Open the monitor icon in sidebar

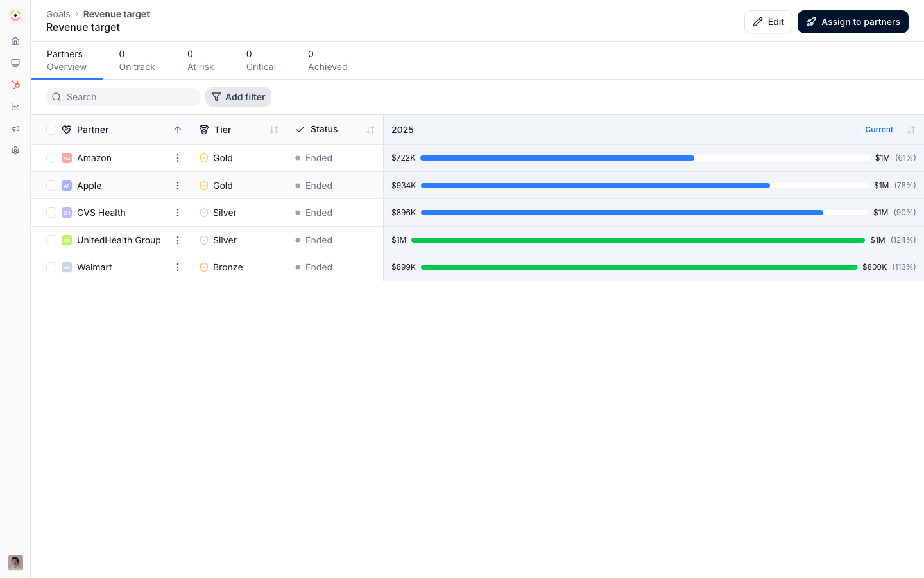click(15, 63)
